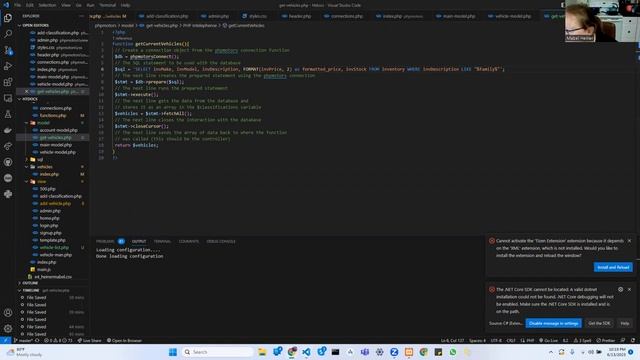Open the Search view in the activity bar
The height and width of the screenshot is (360, 640).
[x=8, y=34]
